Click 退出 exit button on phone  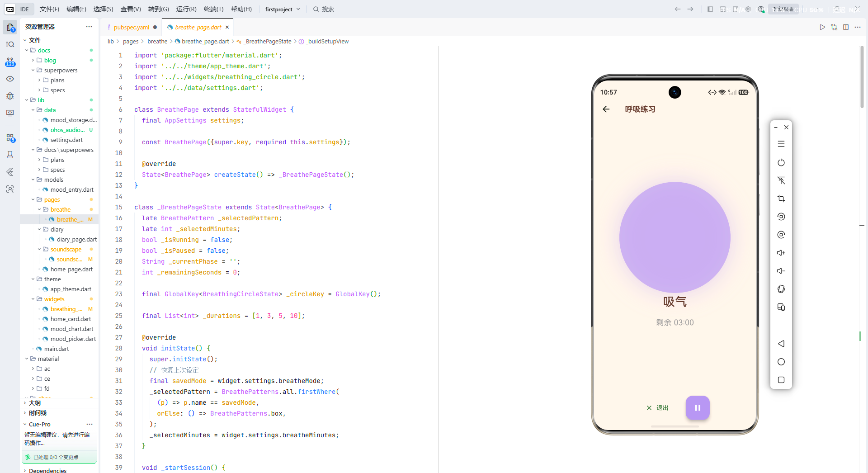click(658, 408)
